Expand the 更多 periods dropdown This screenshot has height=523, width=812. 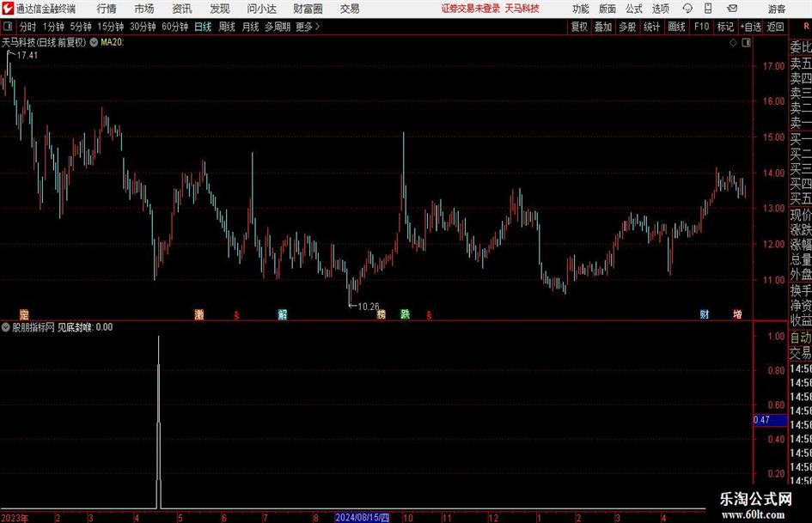click(x=308, y=27)
